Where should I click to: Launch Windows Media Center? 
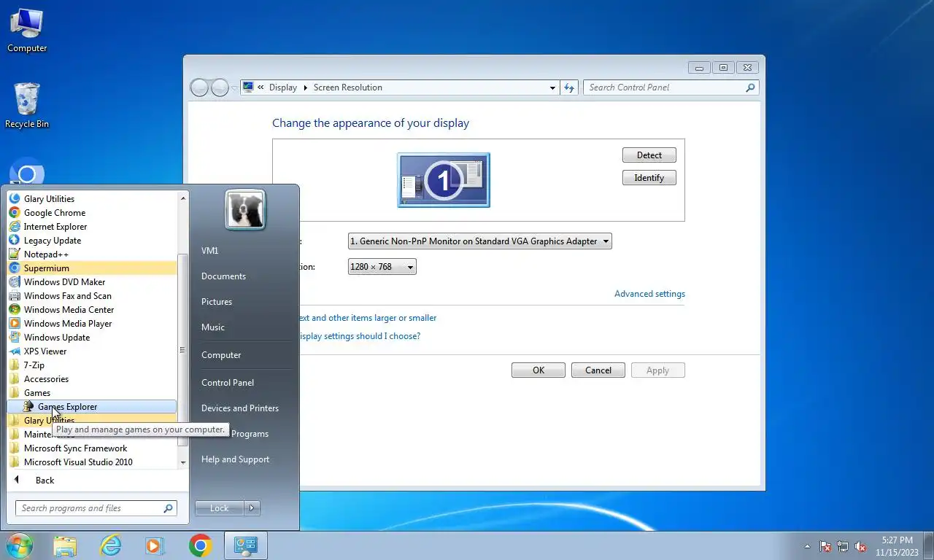click(92, 309)
